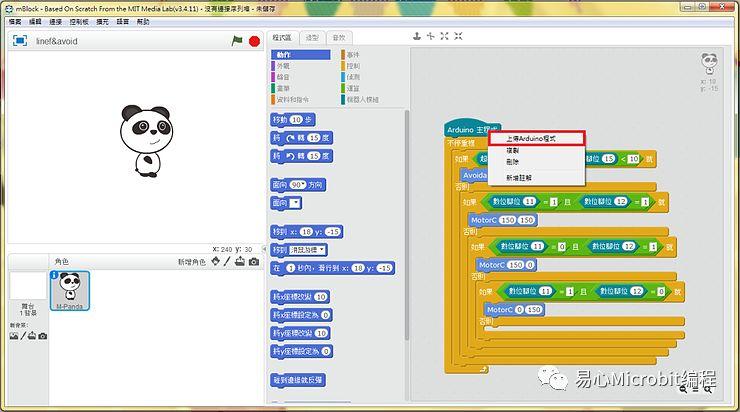Open the 檔案 menu
Screen dimensions: 740x412
15,22
